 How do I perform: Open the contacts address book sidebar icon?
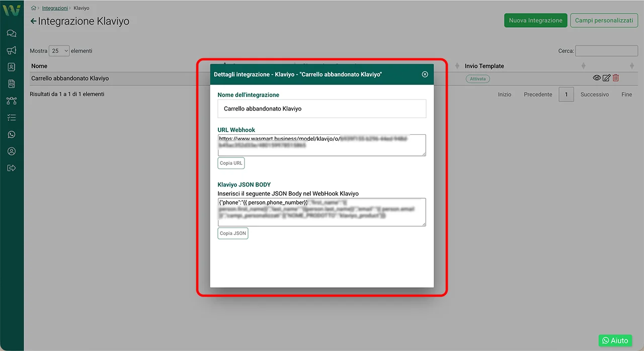(12, 67)
